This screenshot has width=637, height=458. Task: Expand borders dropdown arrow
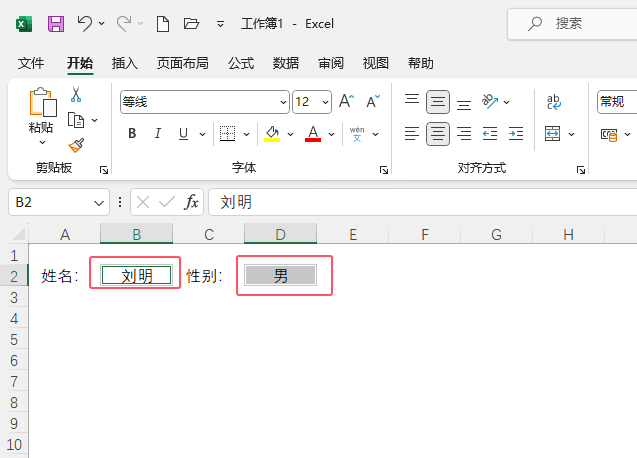pos(246,134)
